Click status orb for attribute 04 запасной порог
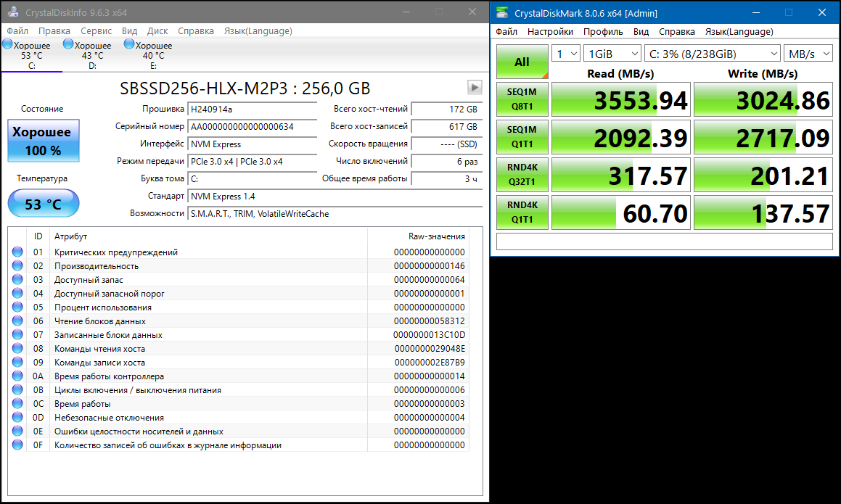 click(x=17, y=293)
